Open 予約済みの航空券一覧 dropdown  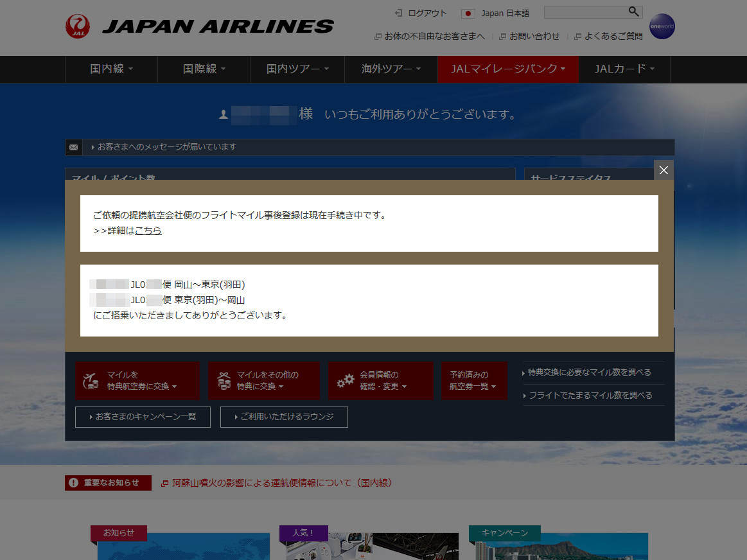[474, 380]
